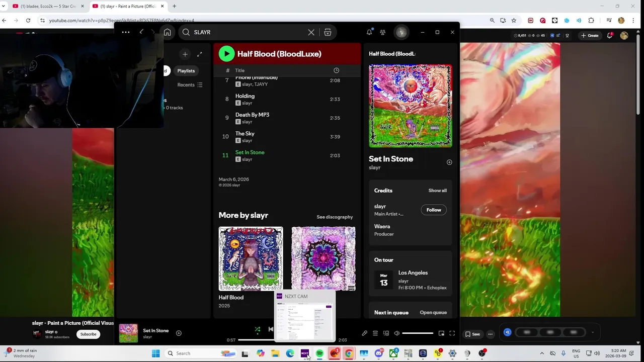Save the playing song with bar plus icon
The width and height of the screenshot is (644, 362).
point(179,333)
